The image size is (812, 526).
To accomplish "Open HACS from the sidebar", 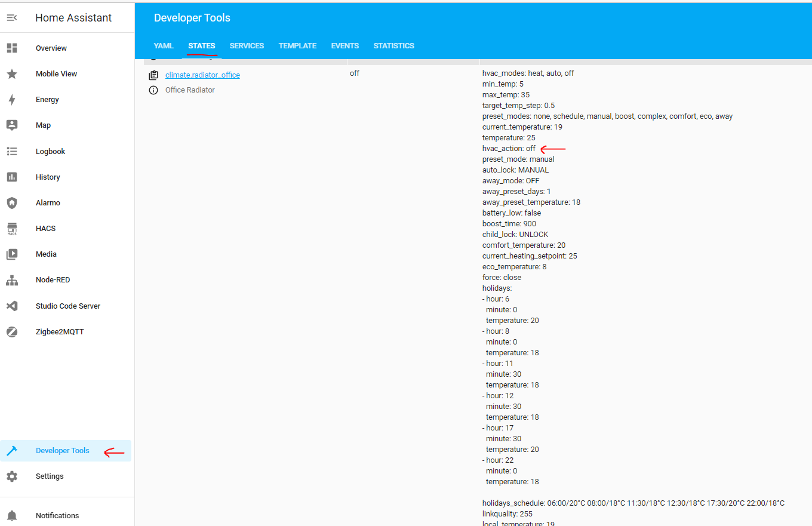I will pyautogui.click(x=47, y=228).
